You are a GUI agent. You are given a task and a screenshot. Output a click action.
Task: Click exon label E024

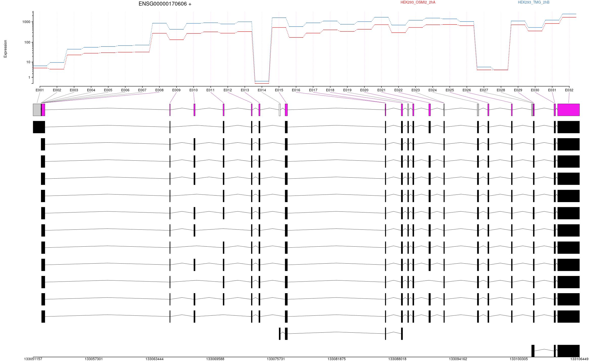point(432,90)
